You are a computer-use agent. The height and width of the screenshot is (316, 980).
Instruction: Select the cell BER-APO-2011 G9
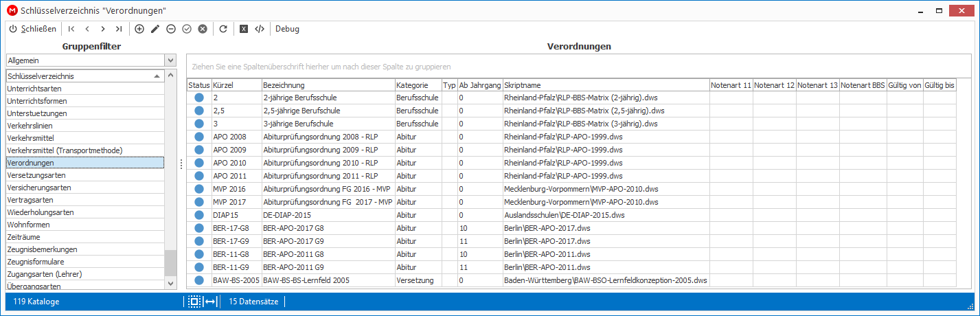[x=328, y=267]
